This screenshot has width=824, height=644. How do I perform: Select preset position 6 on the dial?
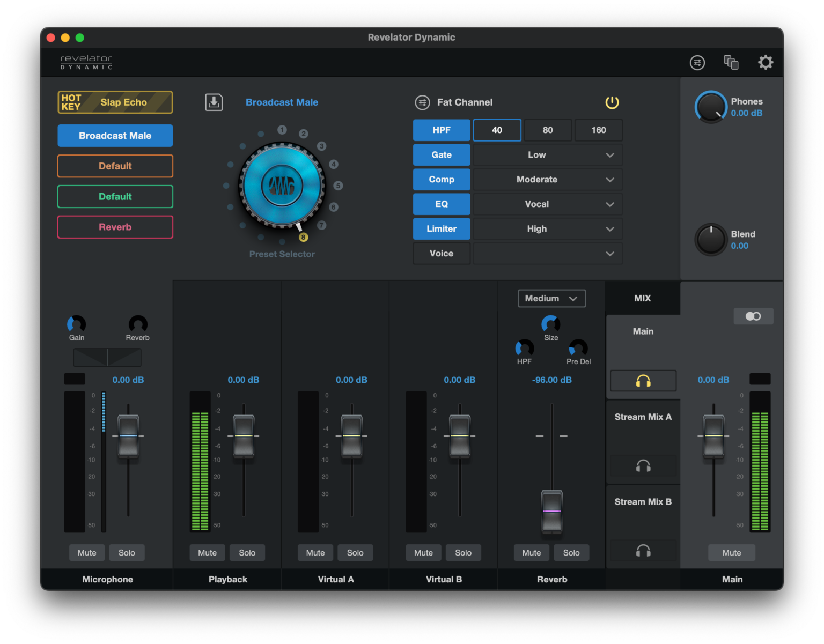click(x=334, y=207)
